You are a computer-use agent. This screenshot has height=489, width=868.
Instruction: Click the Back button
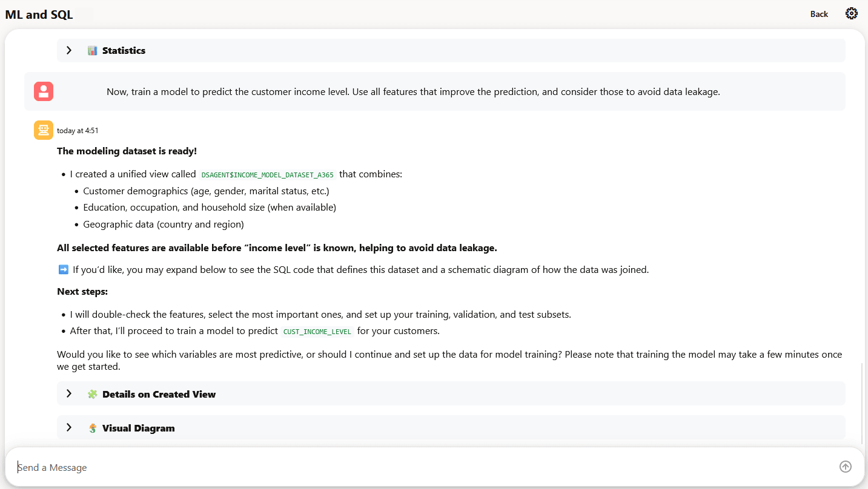click(x=819, y=14)
